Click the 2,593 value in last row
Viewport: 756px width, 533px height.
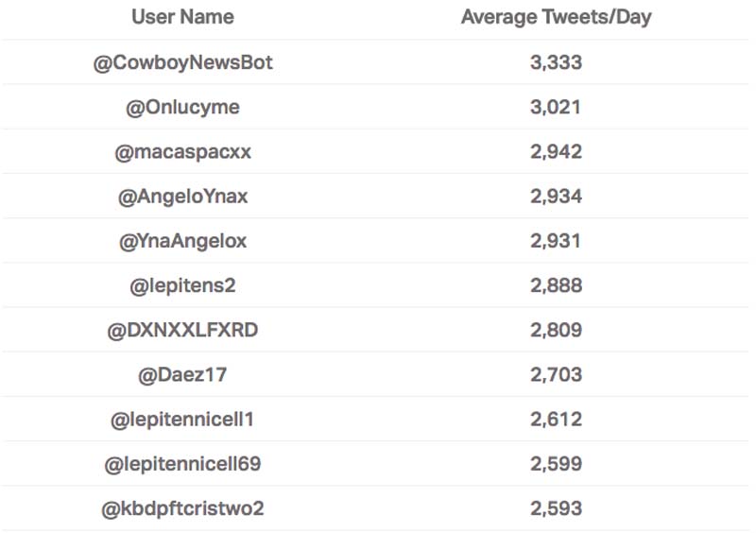coord(556,508)
